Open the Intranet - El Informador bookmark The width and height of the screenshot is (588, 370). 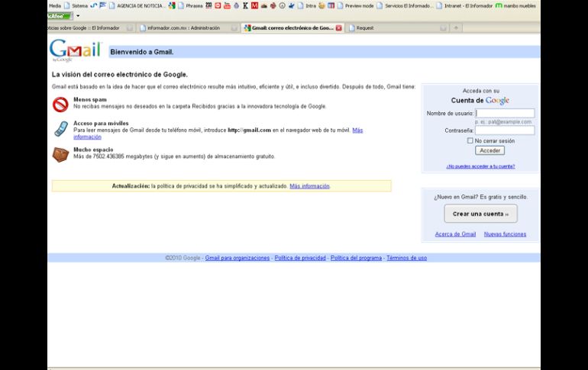pyautogui.click(x=464, y=5)
